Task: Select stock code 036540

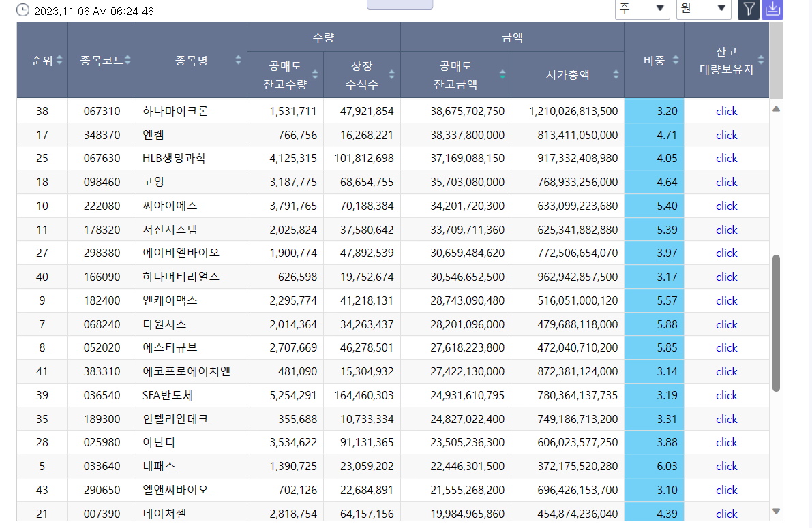Action: click(x=102, y=395)
